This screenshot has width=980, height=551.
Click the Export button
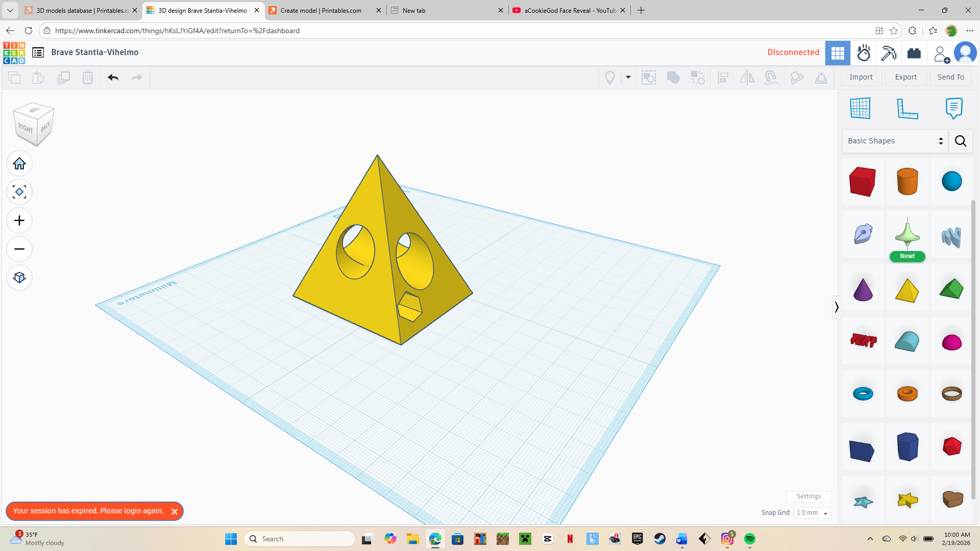pos(906,77)
